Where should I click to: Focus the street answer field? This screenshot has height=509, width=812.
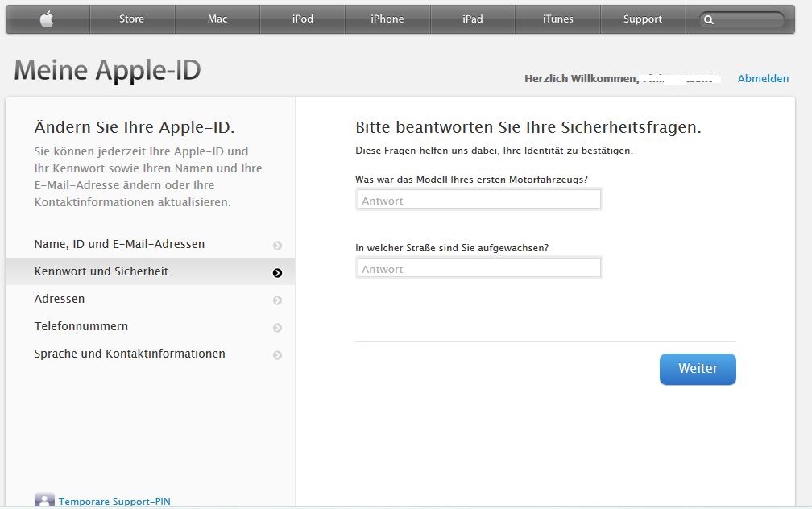tap(478, 268)
